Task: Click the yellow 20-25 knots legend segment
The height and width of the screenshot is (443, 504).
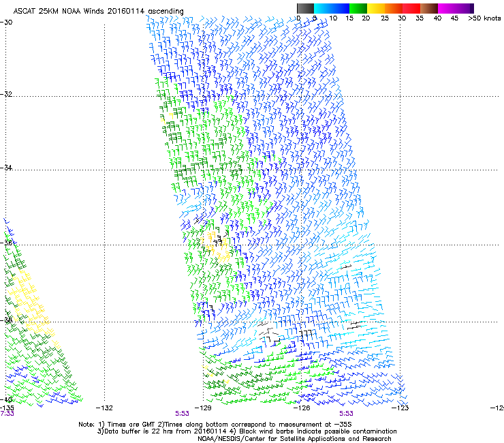Action: (376, 8)
